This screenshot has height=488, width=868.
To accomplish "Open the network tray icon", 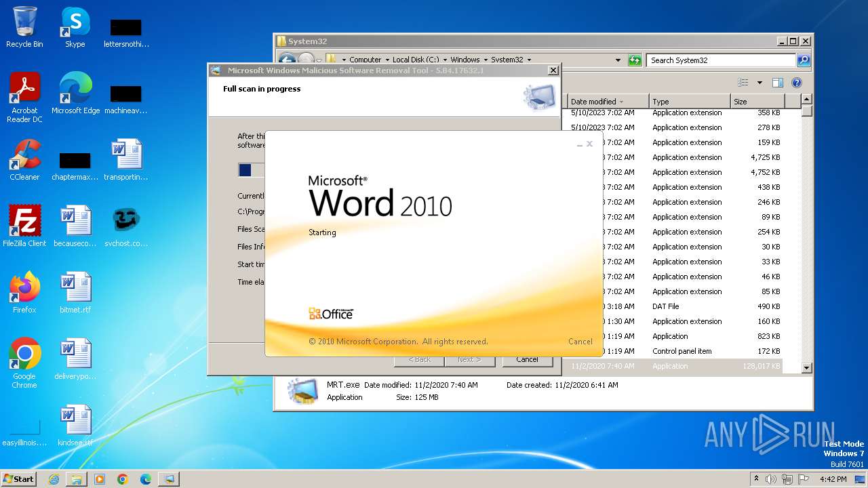I will 788,479.
